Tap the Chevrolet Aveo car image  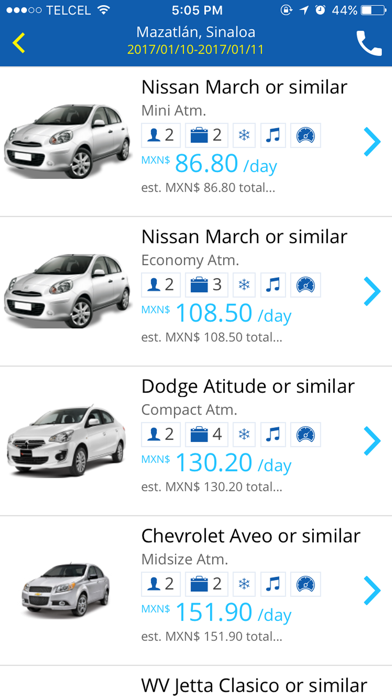tap(66, 590)
